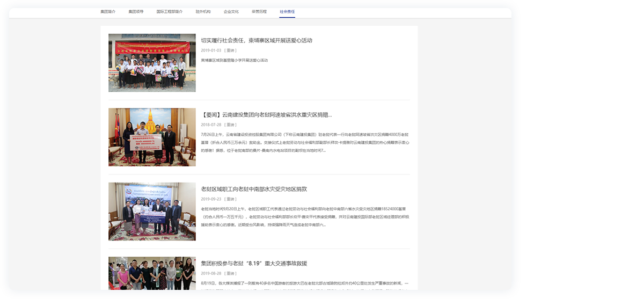Open article 集团积极参与老挝"8.19"重大交通事故救援
644x299 pixels.
point(253,264)
